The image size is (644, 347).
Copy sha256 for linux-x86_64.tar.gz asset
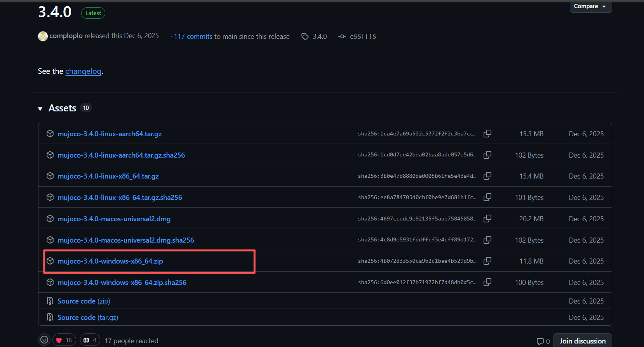click(x=487, y=176)
